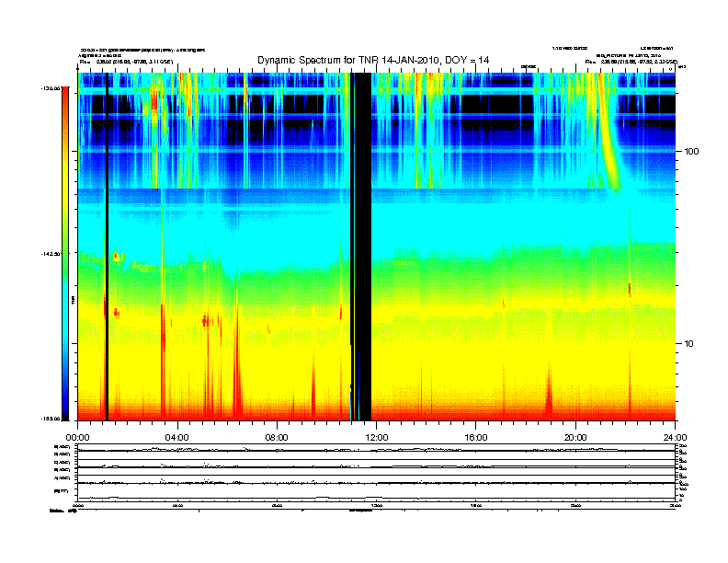
Task: Click the -130.00 color scale value
Action: (51, 87)
